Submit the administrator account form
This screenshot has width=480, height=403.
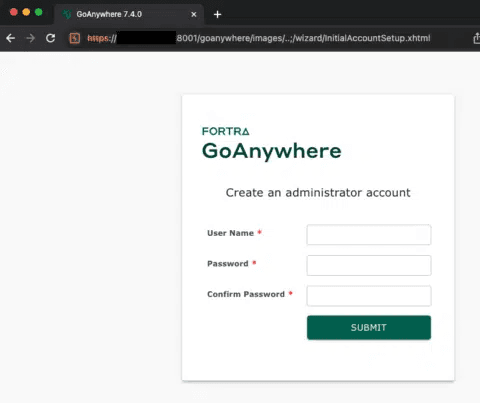[x=369, y=327]
